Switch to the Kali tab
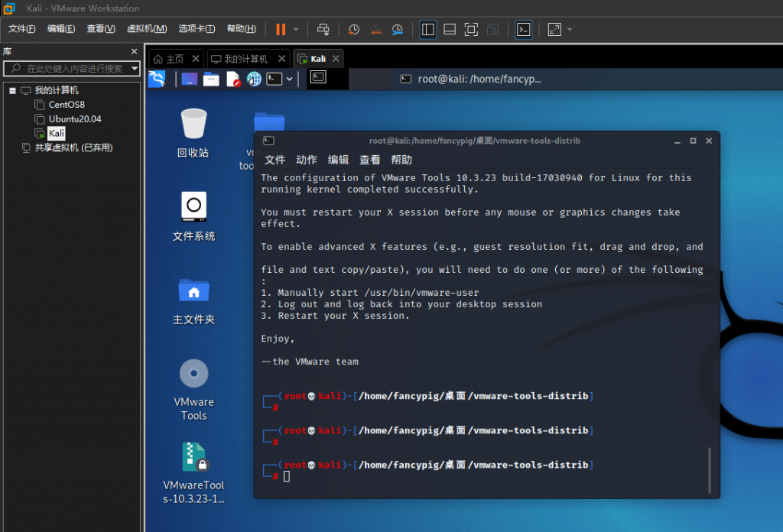 (x=312, y=59)
